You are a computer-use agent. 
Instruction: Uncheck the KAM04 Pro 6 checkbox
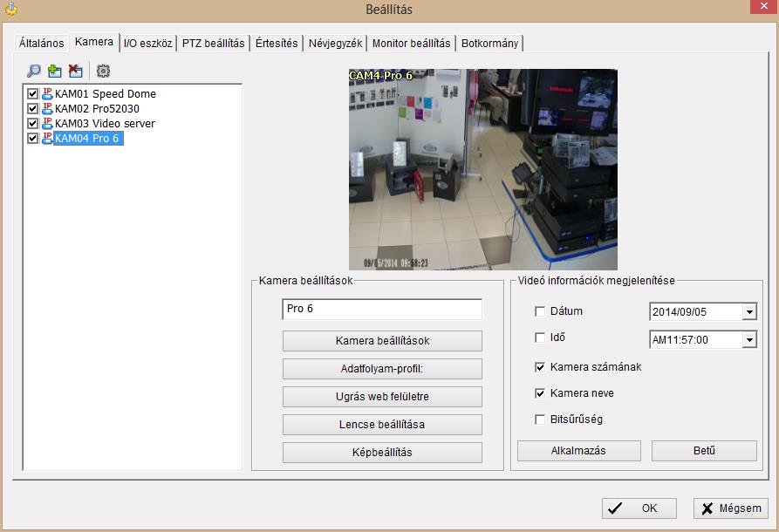tap(33, 138)
